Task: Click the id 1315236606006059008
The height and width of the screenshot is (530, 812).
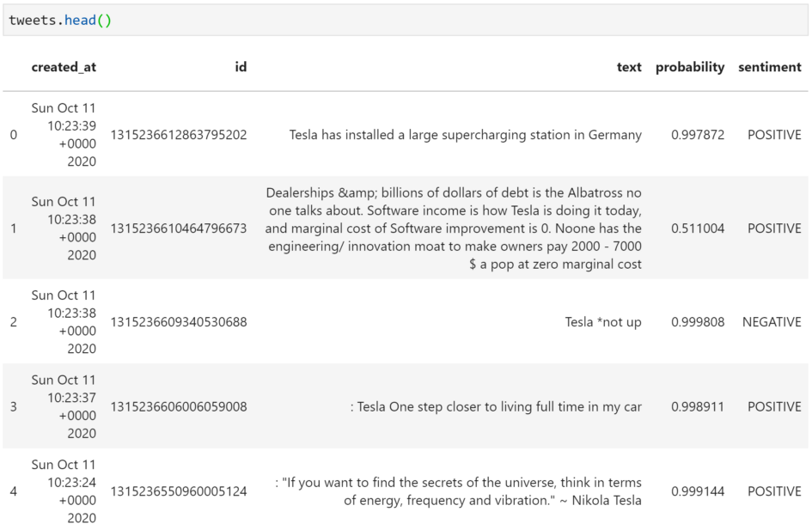Action: point(179,407)
